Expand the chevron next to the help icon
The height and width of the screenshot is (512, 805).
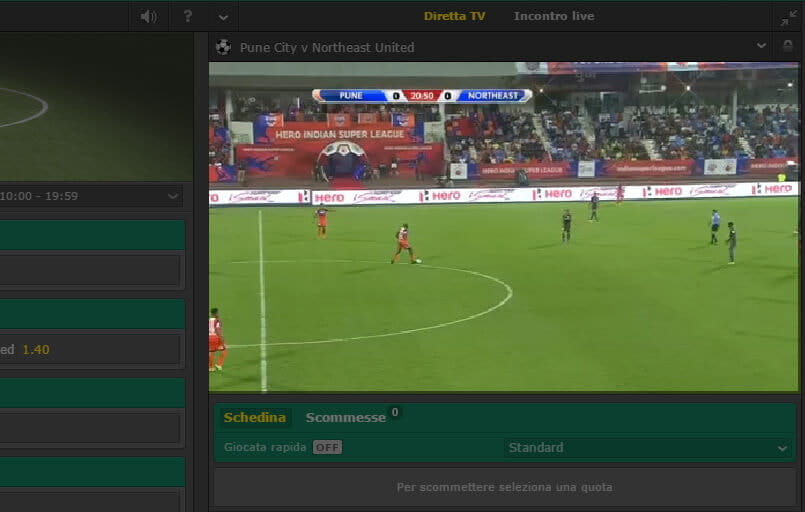(x=223, y=17)
